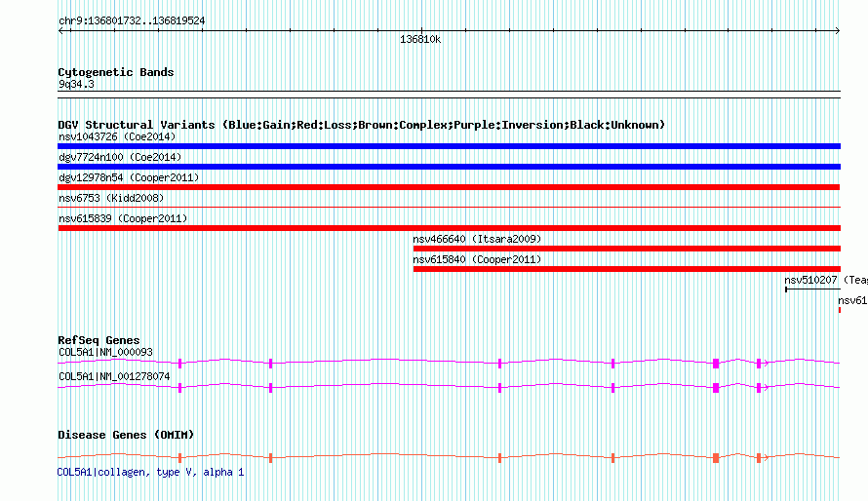Screen dimensions: 868x501
Task: Click the 136810k ruler position label
Action: click(420, 39)
